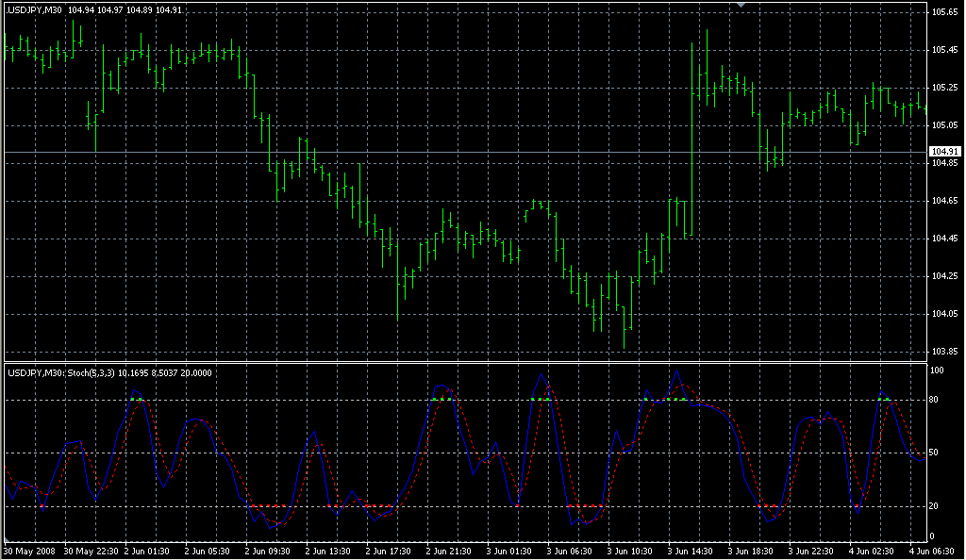Click the 3 Jun 06:30 time label
The image size is (966, 560).
pos(571,551)
